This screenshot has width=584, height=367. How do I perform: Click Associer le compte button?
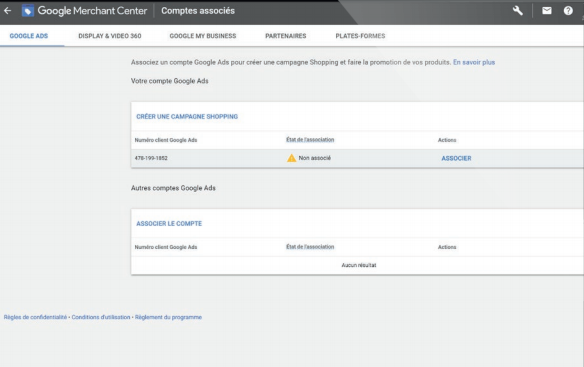(x=169, y=224)
